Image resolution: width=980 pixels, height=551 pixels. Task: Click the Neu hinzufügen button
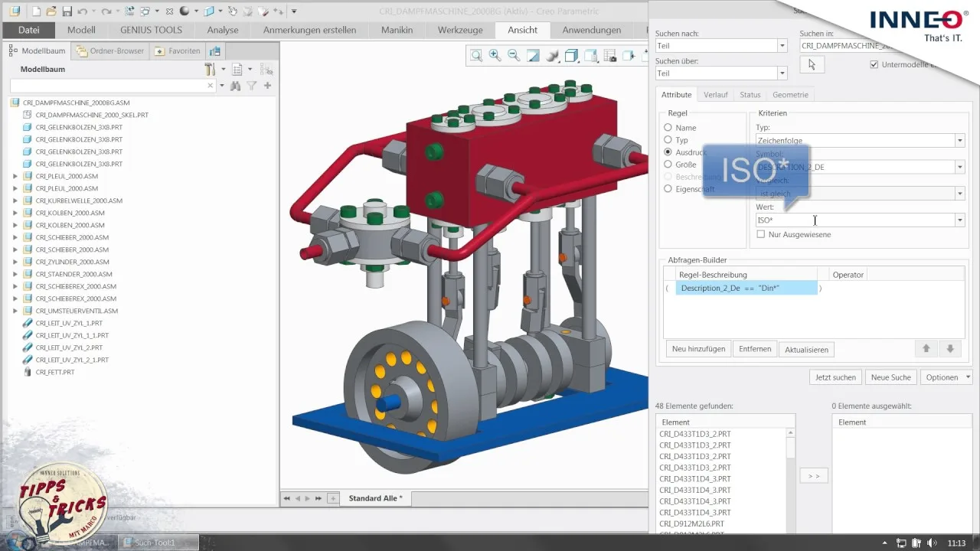pos(698,349)
